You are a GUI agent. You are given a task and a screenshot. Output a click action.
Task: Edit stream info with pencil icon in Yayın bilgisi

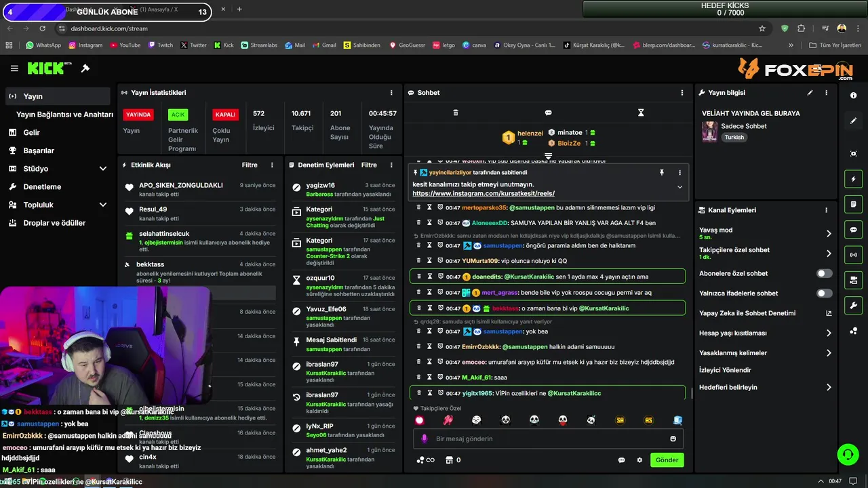pyautogui.click(x=810, y=93)
